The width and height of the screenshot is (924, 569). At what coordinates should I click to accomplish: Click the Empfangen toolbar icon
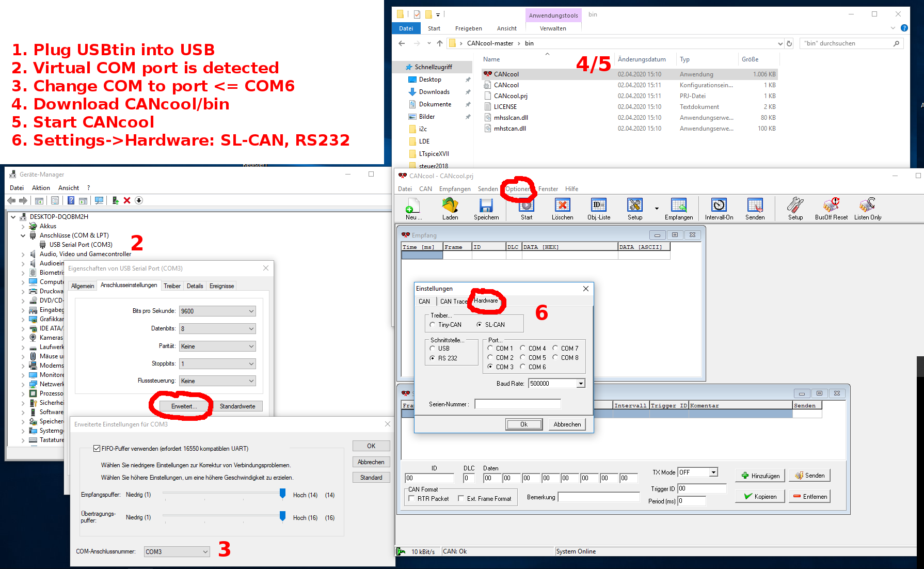click(x=679, y=209)
